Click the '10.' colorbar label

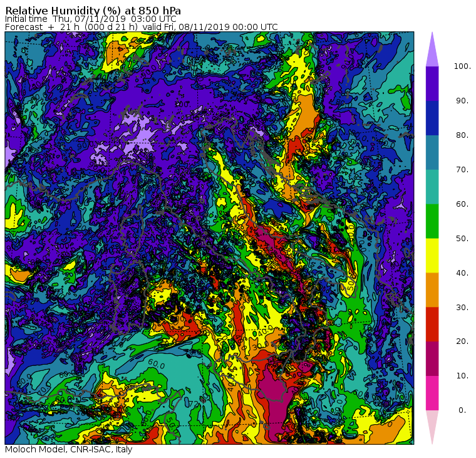[462, 376]
